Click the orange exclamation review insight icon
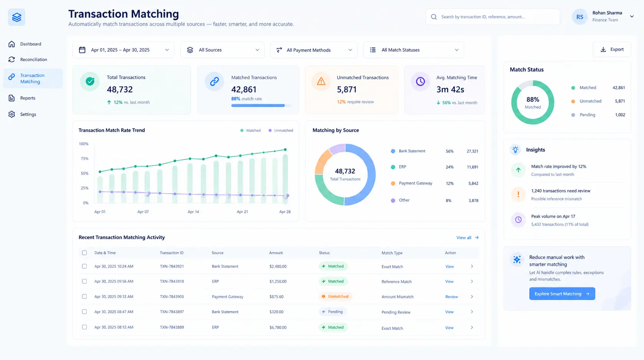644x360 pixels. pyautogui.click(x=518, y=194)
